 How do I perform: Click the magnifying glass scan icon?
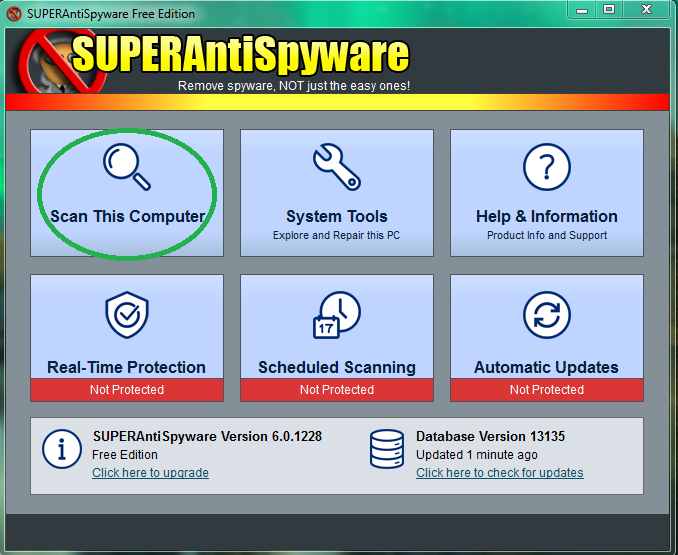(127, 167)
